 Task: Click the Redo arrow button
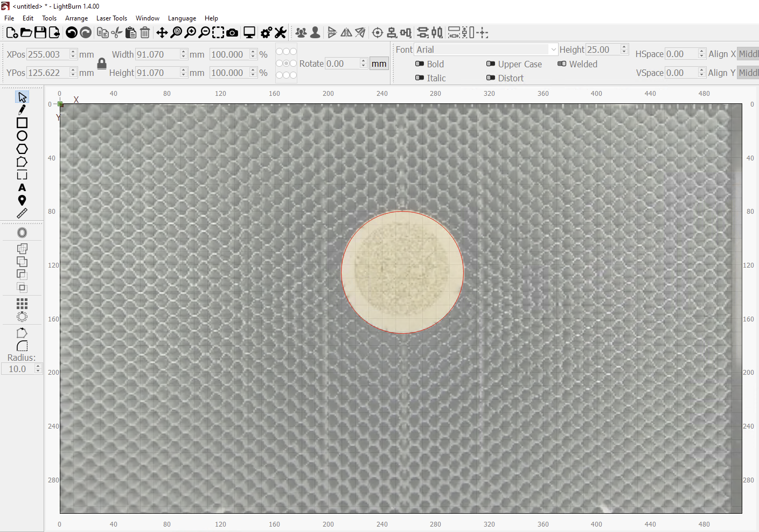tap(86, 33)
